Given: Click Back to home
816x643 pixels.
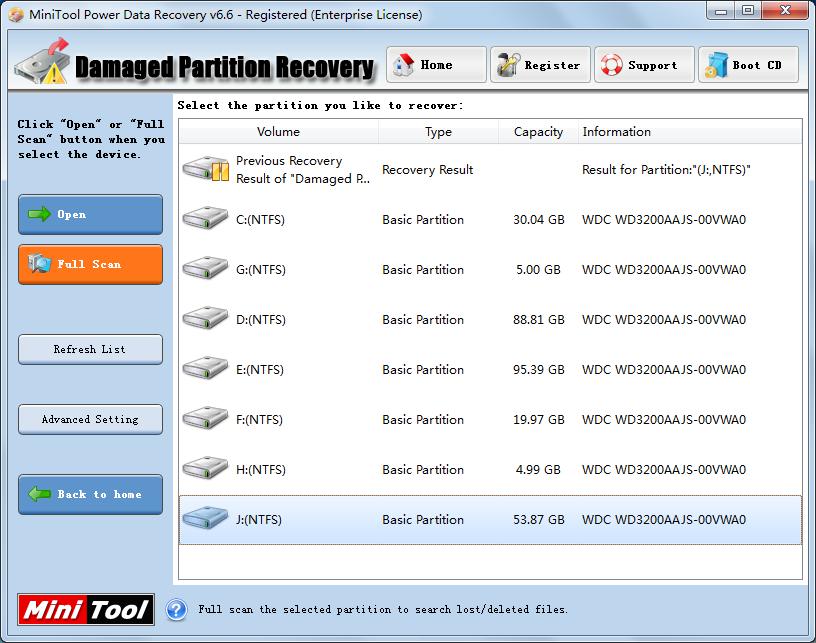Looking at the screenshot, I should click(91, 494).
